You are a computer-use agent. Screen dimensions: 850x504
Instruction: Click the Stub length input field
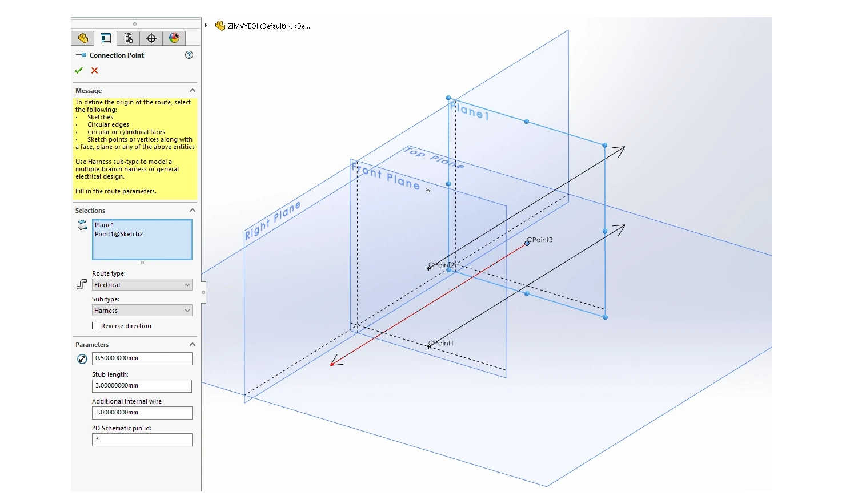pos(142,386)
